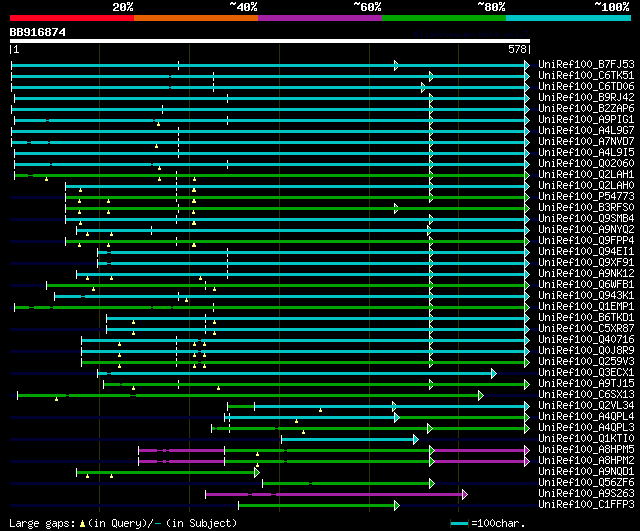The image size is (640, 531).
Task: Click the UniRef100_B2ZAP6 label
Action: click(586, 109)
